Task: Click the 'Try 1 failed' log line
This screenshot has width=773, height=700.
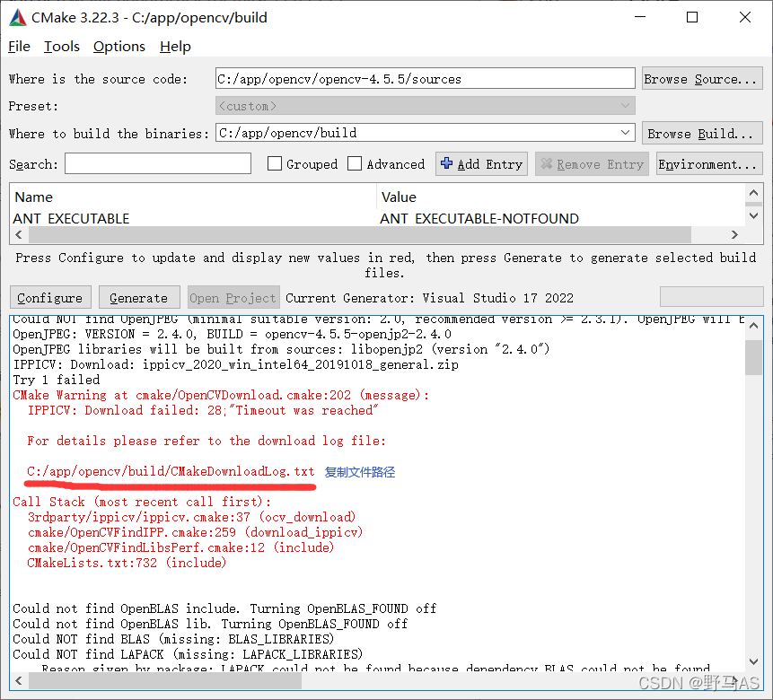Action: click(57, 381)
